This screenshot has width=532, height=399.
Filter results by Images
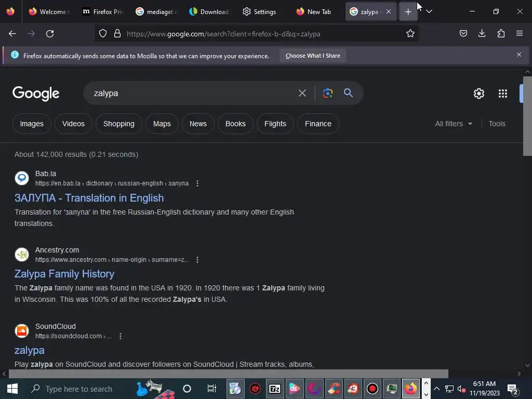[32, 124]
